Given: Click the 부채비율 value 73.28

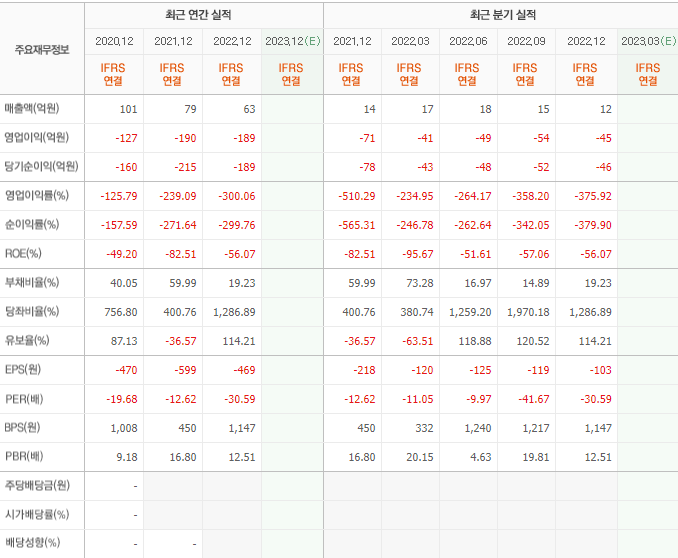Looking at the screenshot, I should point(419,283).
